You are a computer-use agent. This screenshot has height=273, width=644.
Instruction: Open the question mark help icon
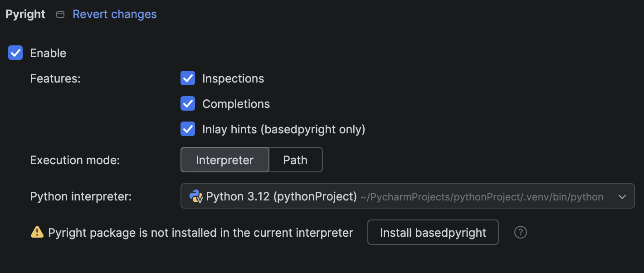(520, 232)
